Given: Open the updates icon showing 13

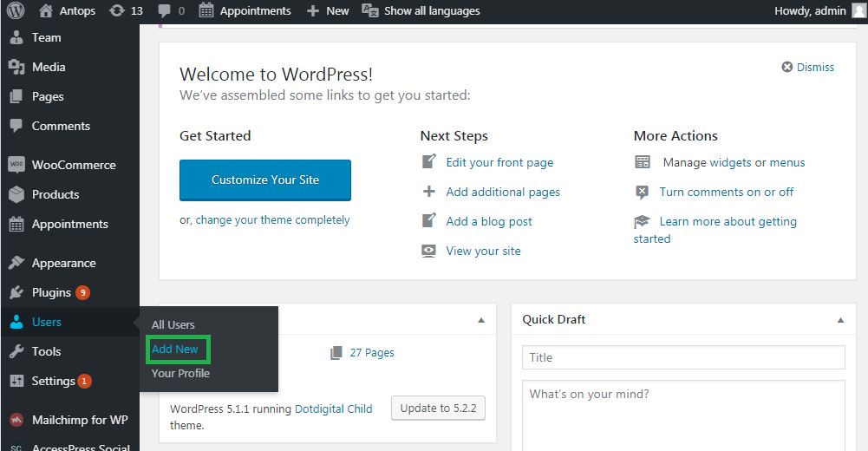Looking at the screenshot, I should [117, 10].
